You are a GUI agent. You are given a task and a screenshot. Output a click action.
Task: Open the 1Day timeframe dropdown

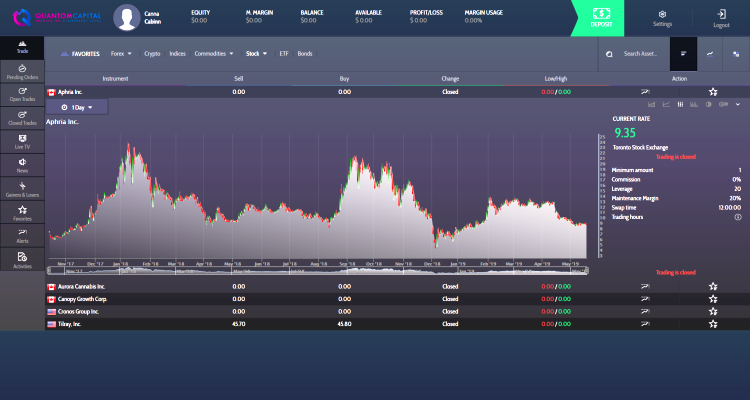point(77,107)
